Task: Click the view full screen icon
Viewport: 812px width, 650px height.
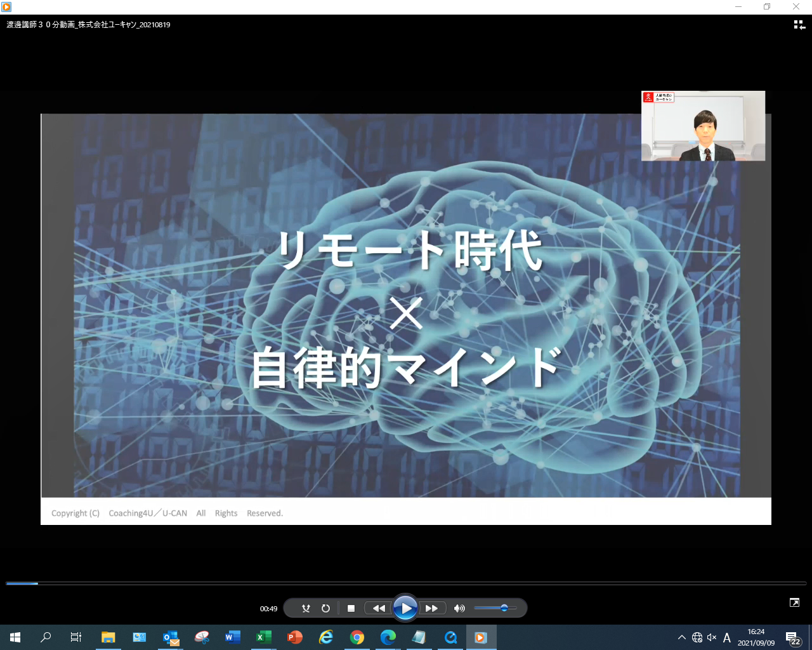Action: [x=794, y=602]
